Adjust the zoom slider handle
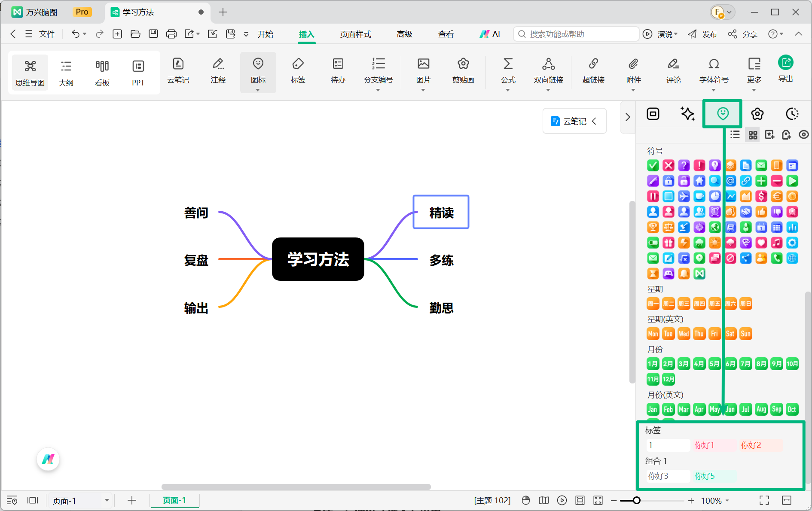Viewport: 812px width, 511px height. [636, 500]
